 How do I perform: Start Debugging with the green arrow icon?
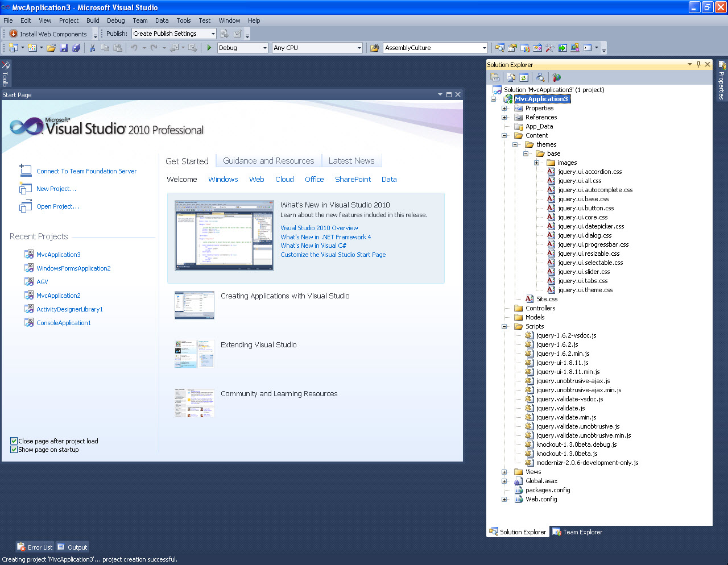[209, 48]
